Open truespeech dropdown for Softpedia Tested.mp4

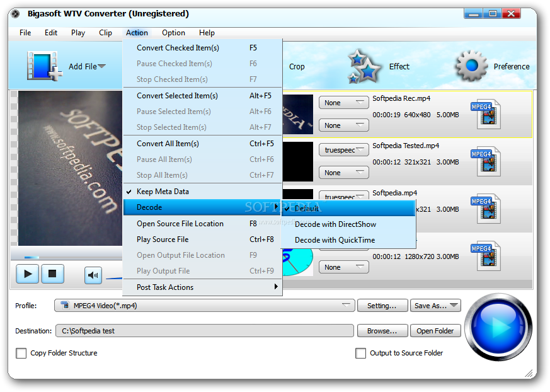tap(344, 150)
